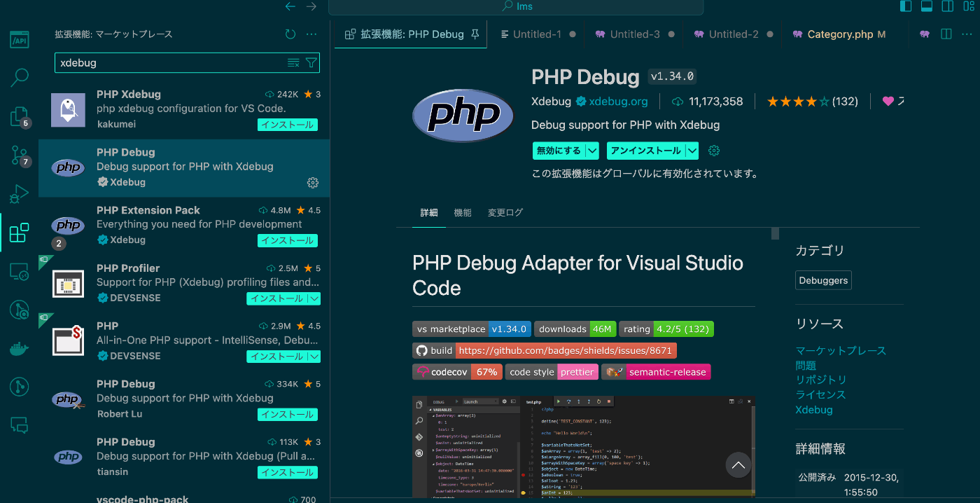This screenshot has width=980, height=503.
Task: Pin the PHP Debug extension tab
Action: pyautogui.click(x=475, y=34)
